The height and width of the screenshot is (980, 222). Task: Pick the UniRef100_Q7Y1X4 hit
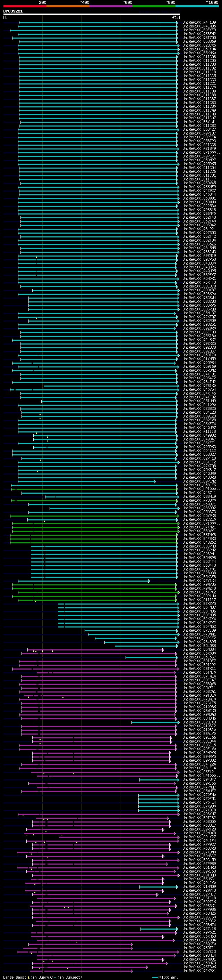199,581
